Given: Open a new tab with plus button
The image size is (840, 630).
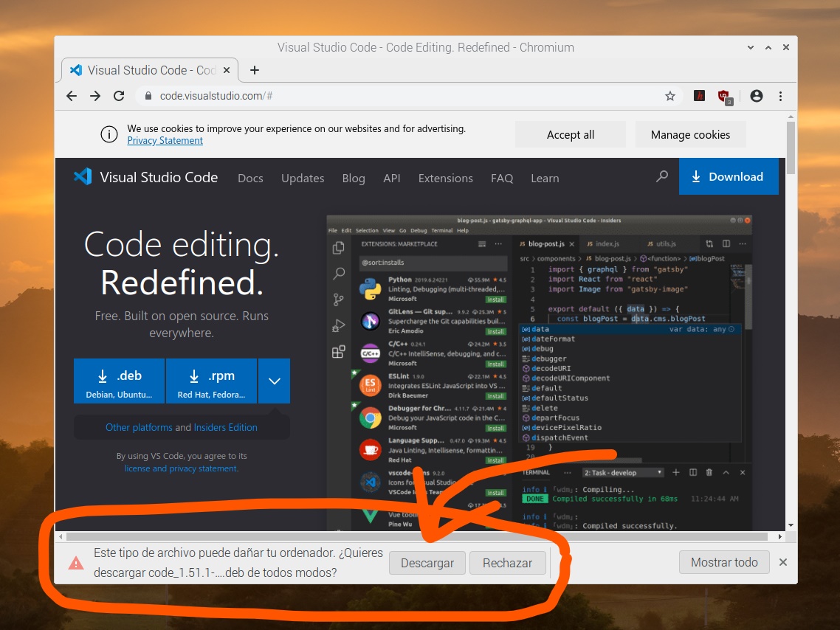Looking at the screenshot, I should click(255, 70).
